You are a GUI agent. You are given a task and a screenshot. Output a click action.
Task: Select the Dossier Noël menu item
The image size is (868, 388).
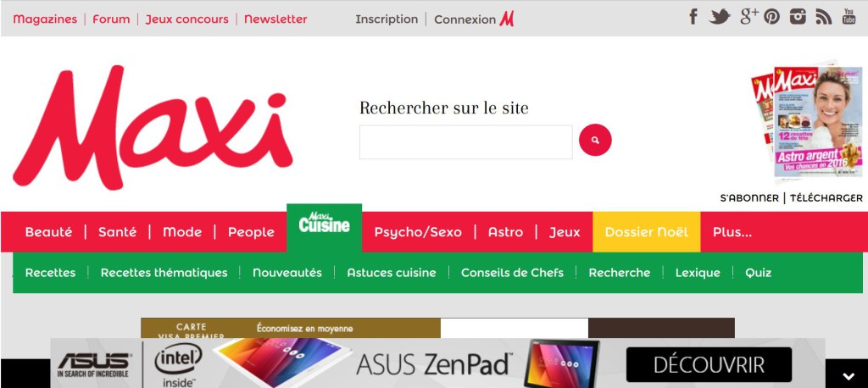pyautogui.click(x=647, y=232)
